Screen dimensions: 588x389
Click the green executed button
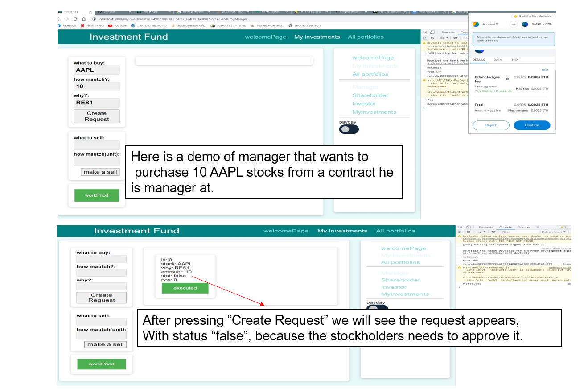(185, 288)
